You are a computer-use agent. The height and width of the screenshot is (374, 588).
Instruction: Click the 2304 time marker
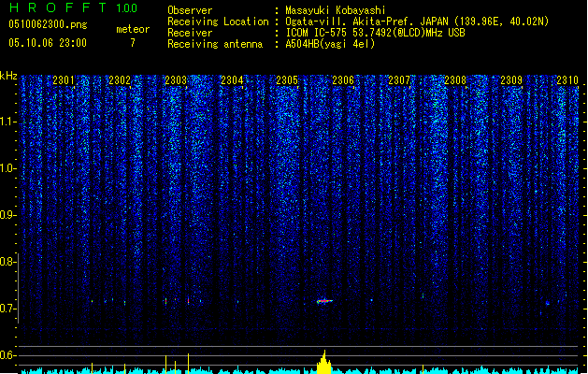click(232, 80)
